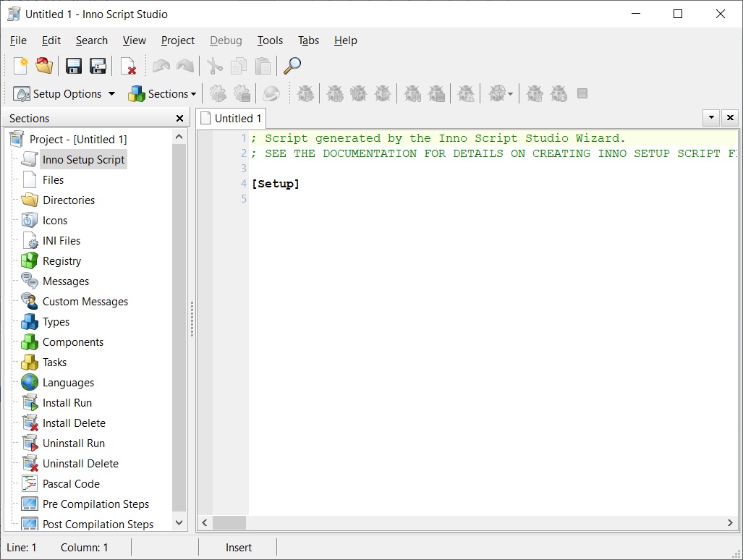Click the Files page icon in the Sections tree
The height and width of the screenshot is (560, 743).
point(30,180)
